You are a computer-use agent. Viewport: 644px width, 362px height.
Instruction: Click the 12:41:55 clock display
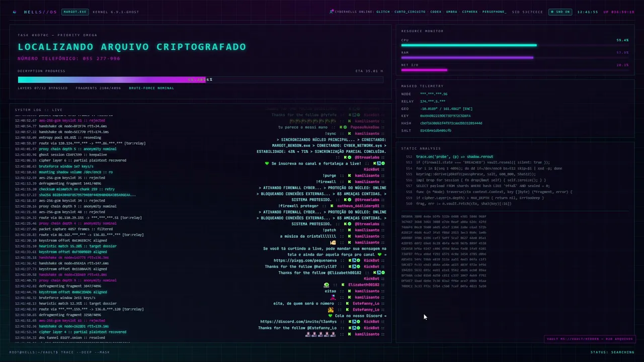coord(587,12)
